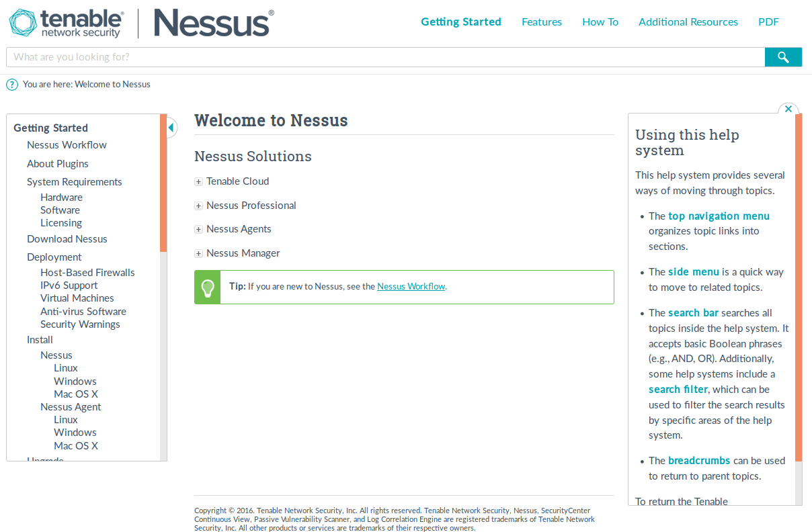Close the Using this help system panel
This screenshot has width=812, height=532.
[x=788, y=108]
